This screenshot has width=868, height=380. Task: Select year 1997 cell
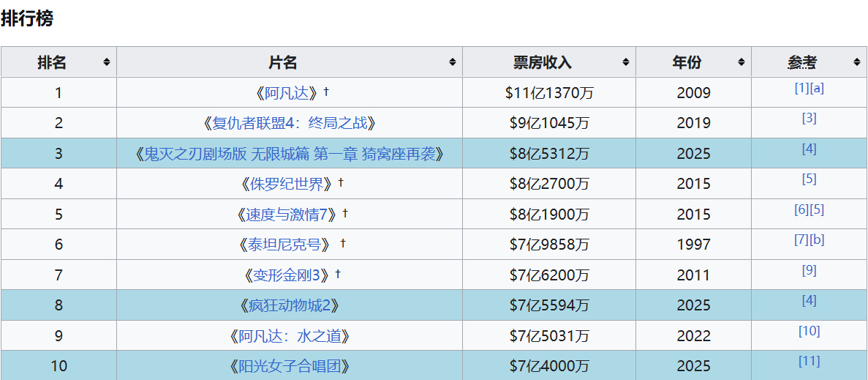click(x=694, y=245)
